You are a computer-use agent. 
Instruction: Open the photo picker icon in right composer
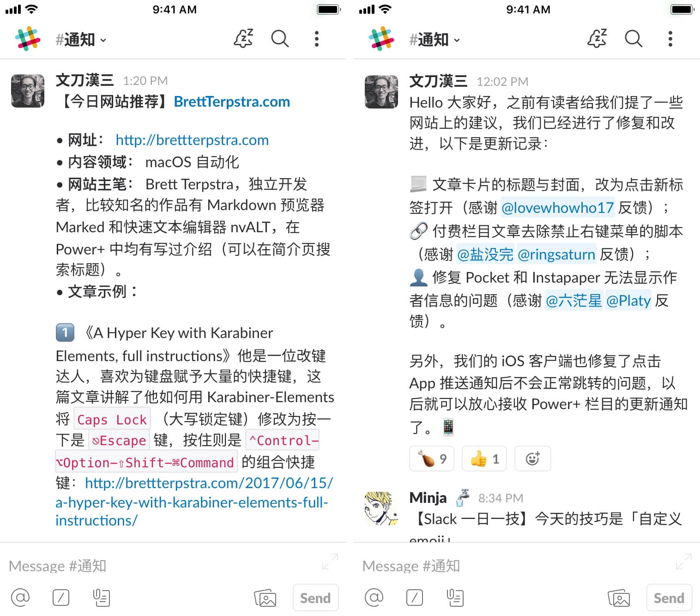click(x=619, y=598)
